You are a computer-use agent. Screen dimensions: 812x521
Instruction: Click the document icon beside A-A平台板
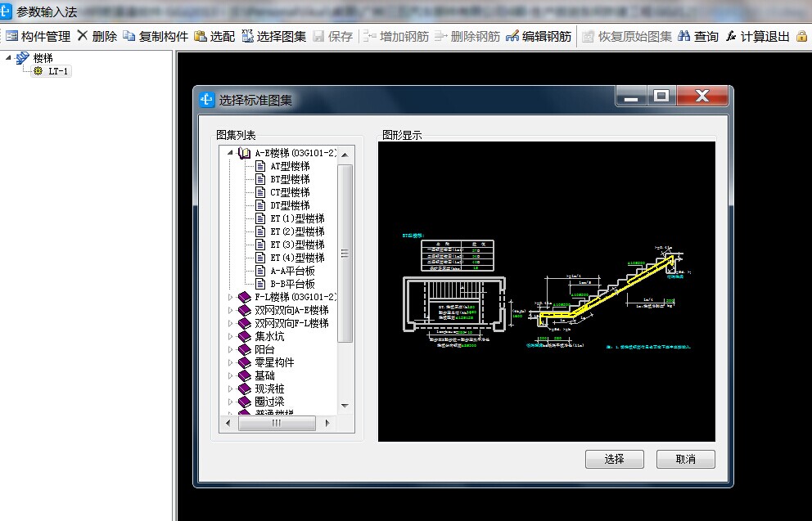pyautogui.click(x=261, y=271)
